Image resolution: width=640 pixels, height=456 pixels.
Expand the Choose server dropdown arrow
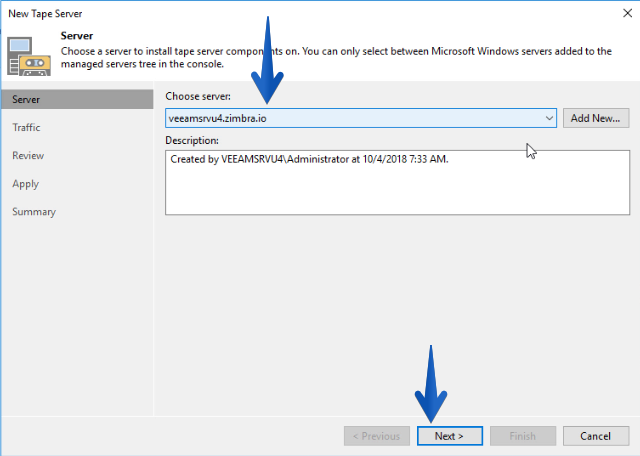point(549,118)
